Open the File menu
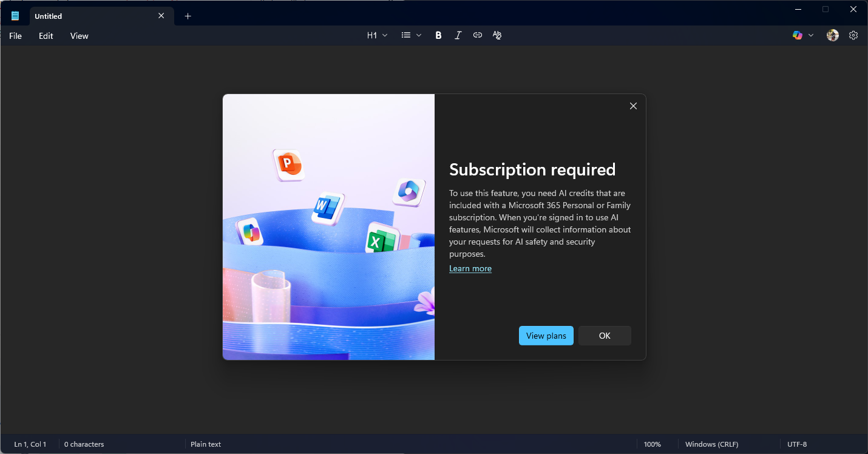This screenshot has height=454, width=868. [15, 36]
